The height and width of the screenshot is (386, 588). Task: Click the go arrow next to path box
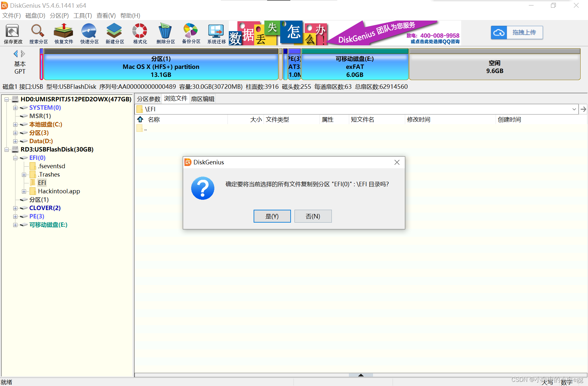click(x=583, y=109)
